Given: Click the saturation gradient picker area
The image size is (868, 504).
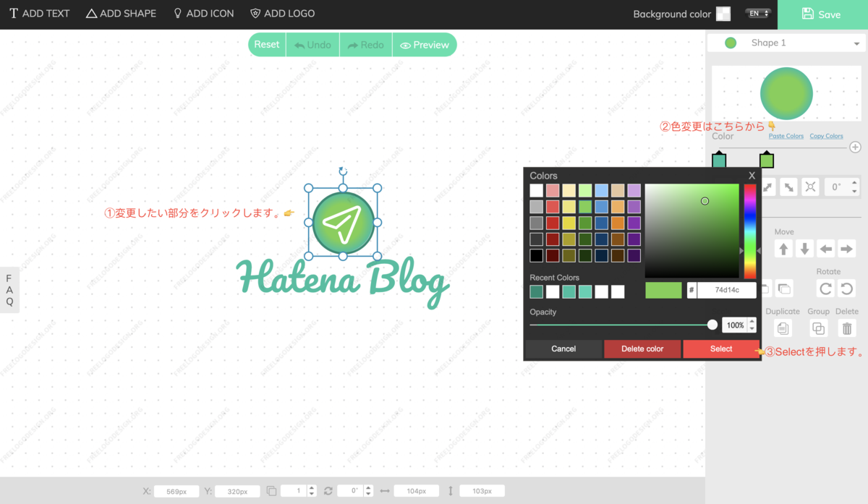Looking at the screenshot, I should (x=692, y=231).
